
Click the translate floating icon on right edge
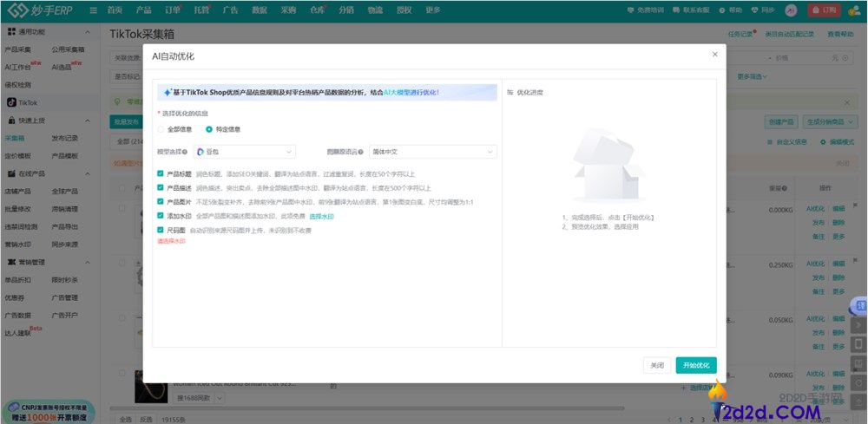[x=859, y=305]
